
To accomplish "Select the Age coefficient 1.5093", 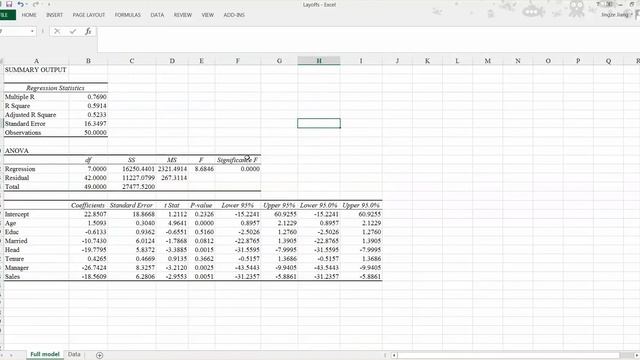I will click(88, 223).
